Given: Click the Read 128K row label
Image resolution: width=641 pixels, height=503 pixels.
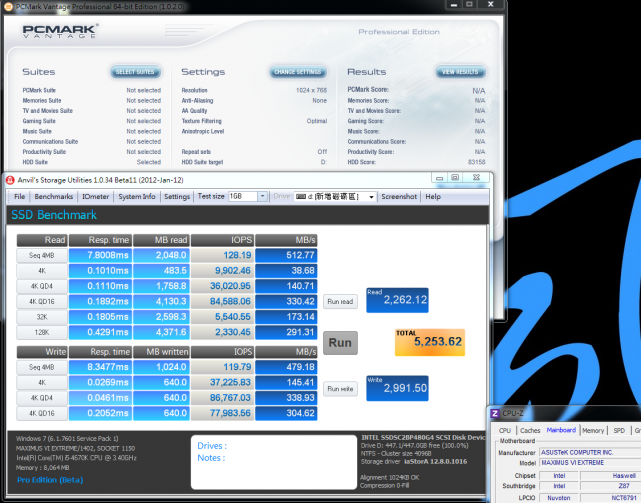Looking at the screenshot, I should pos(42,332).
